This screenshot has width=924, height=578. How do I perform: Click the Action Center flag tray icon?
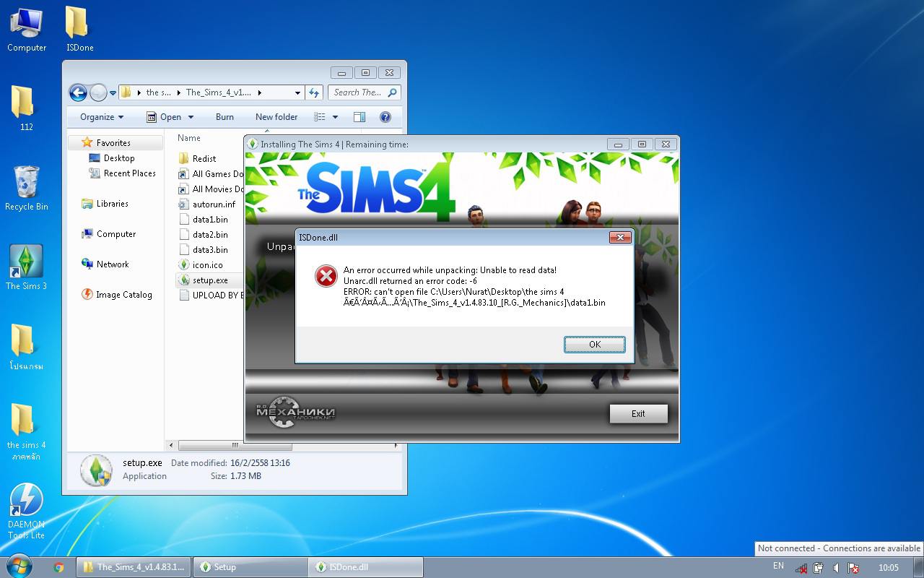coord(853,568)
